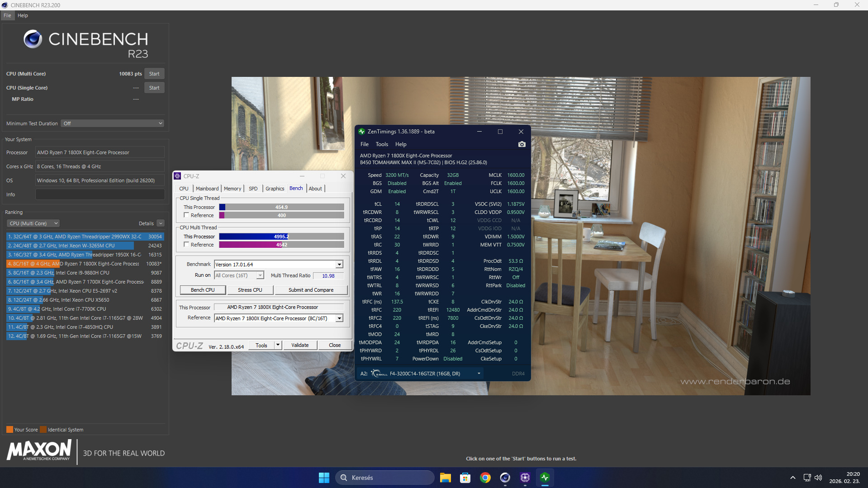Select ranking row Intel Xeon W-3265M
868x488 pixels.
point(85,246)
